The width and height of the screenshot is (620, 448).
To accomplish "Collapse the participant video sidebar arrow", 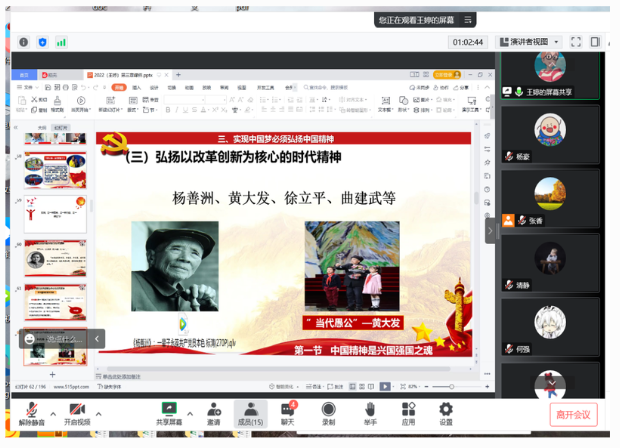I will (491, 230).
